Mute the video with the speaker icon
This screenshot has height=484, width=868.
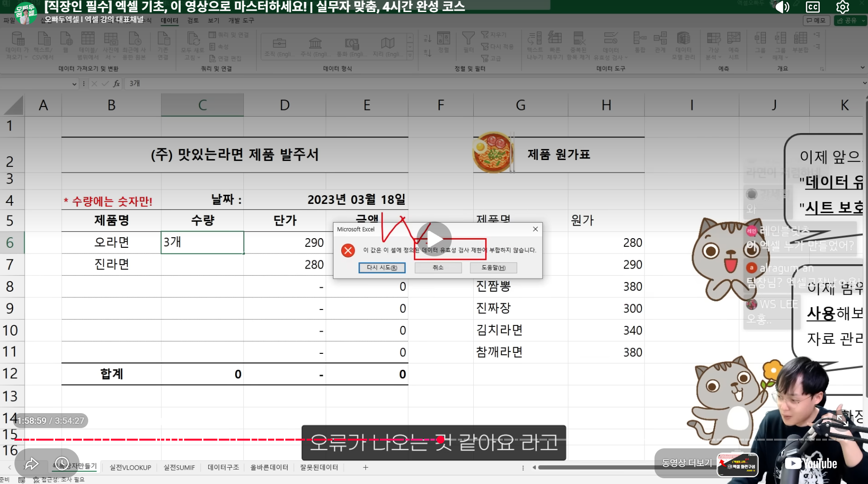(x=781, y=7)
